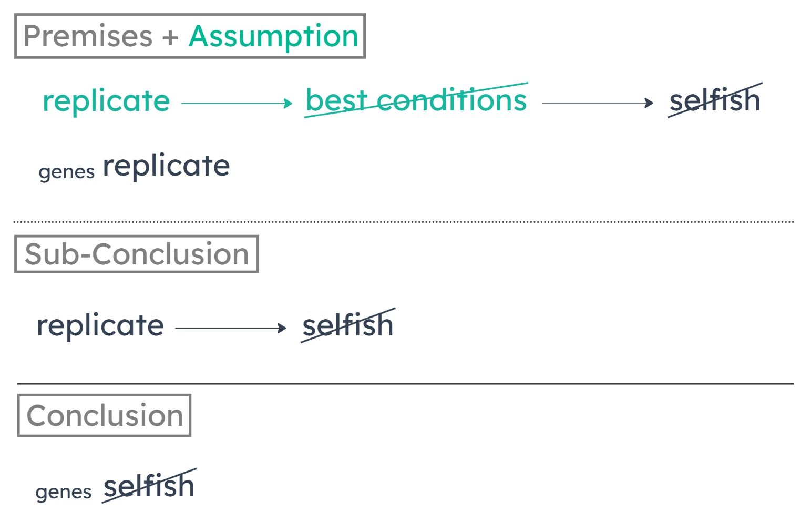Screen dimensions: 811x532
Task: Click 'genes' label in the conclusion row
Action: [64, 492]
